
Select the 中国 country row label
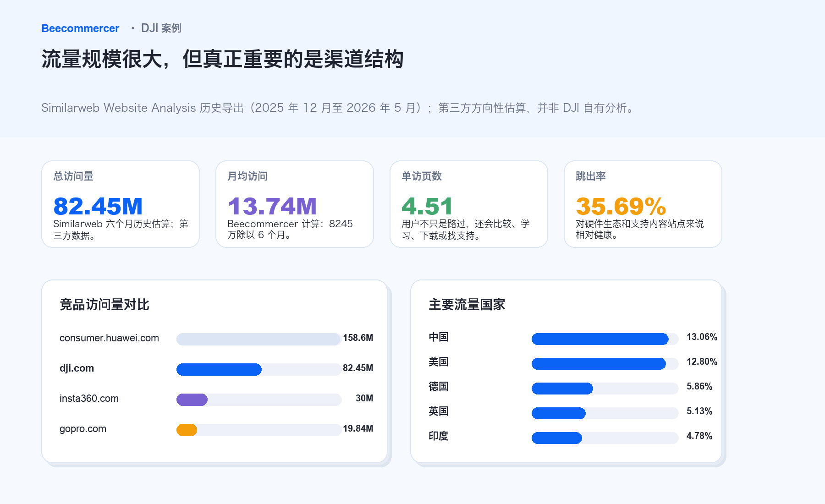(439, 337)
